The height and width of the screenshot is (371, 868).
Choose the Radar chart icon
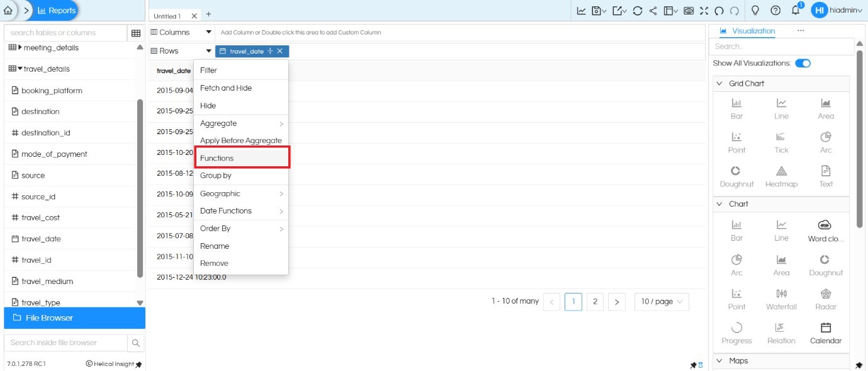click(x=826, y=299)
